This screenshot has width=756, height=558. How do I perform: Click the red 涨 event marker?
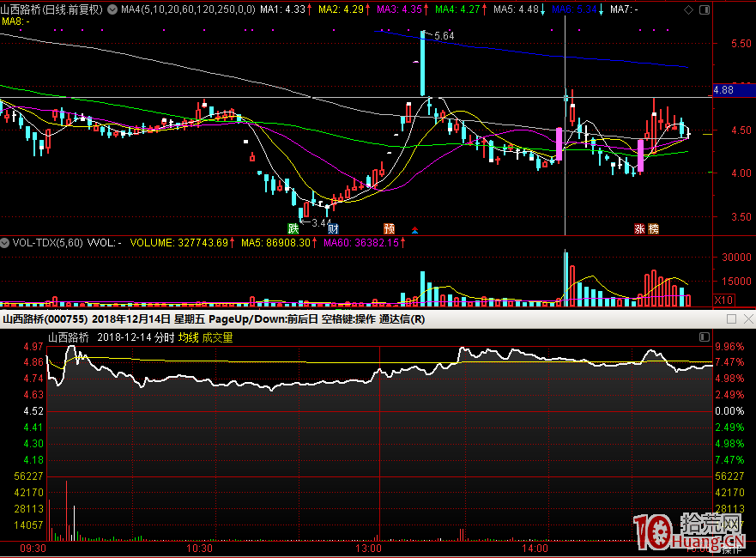(640, 229)
